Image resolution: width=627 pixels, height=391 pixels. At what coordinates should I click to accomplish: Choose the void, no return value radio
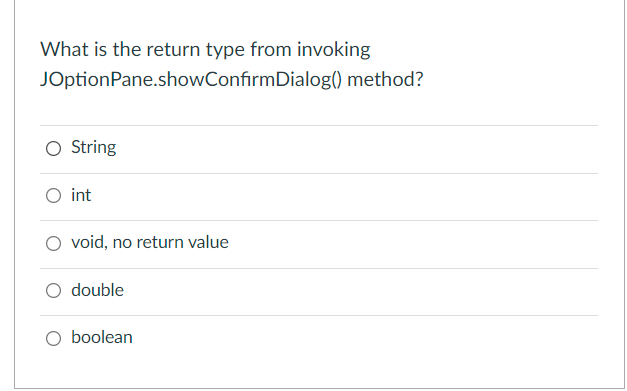[53, 243]
